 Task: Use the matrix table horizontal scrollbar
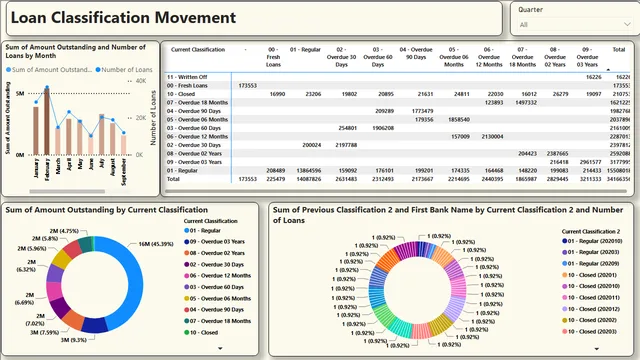point(396,191)
